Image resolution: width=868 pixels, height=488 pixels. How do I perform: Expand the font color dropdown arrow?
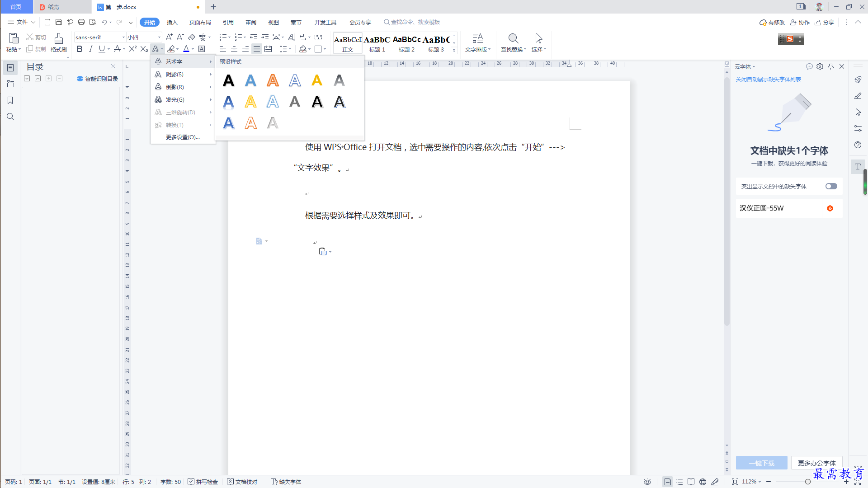[x=193, y=49]
